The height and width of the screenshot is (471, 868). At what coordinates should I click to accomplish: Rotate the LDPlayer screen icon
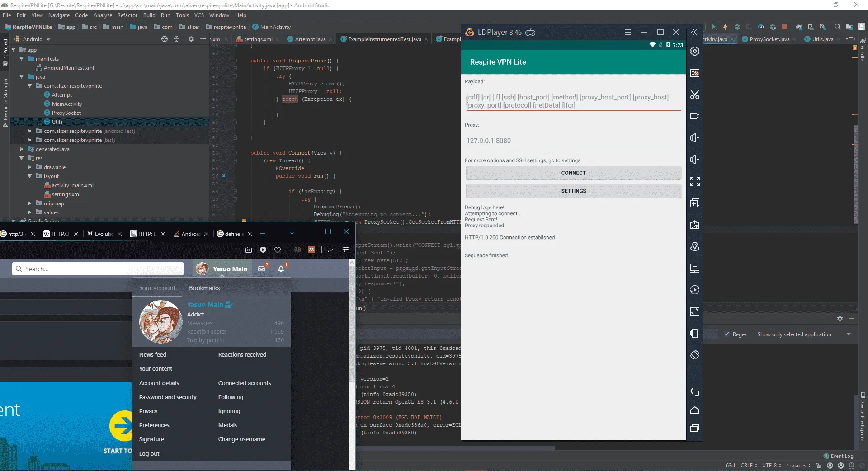695,355
